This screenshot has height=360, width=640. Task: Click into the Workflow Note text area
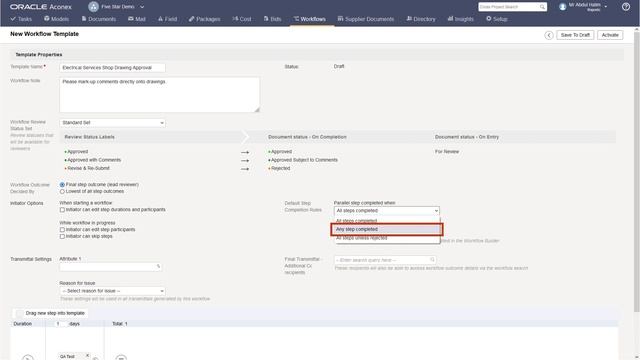(160, 95)
